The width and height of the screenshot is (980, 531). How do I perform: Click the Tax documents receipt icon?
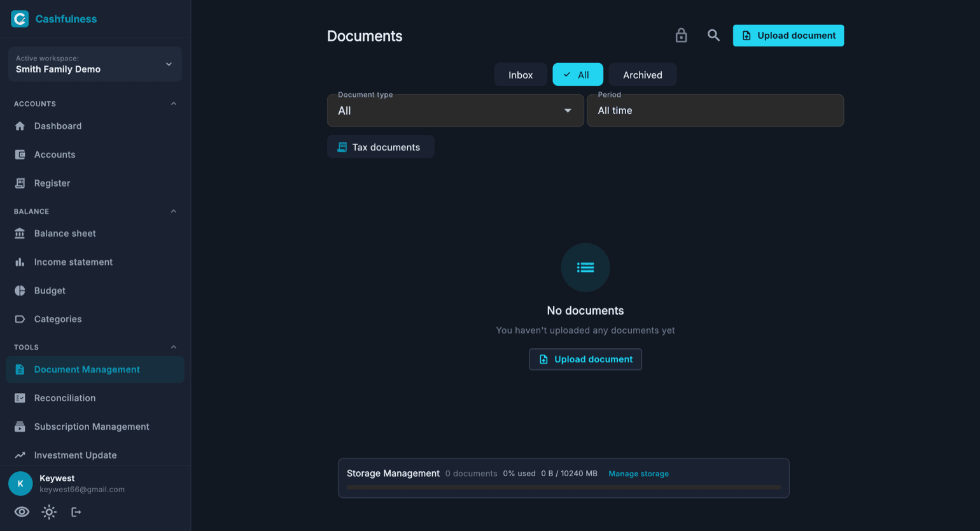coord(342,147)
